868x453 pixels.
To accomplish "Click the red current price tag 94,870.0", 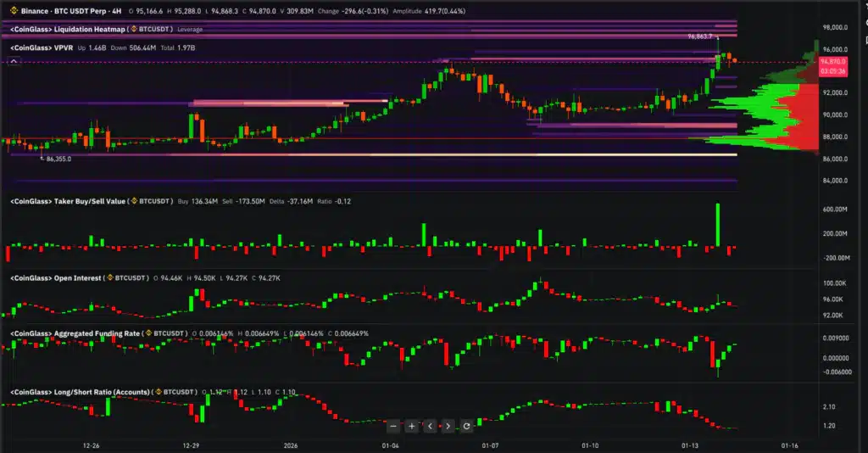I will pyautogui.click(x=834, y=62).
